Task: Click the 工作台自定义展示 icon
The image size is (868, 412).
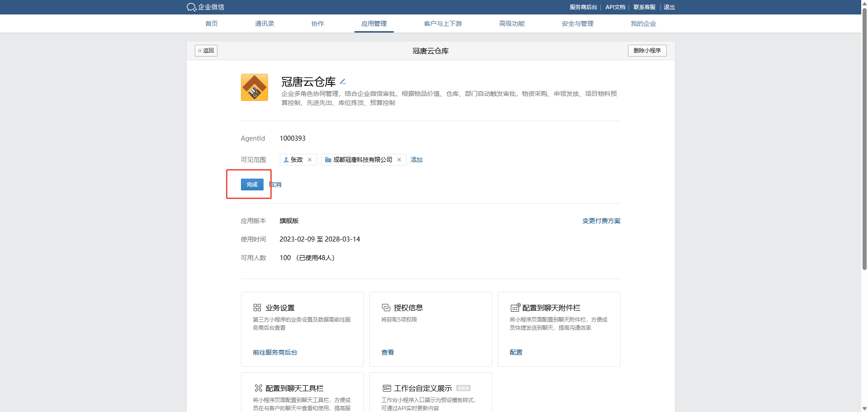Action: click(387, 388)
